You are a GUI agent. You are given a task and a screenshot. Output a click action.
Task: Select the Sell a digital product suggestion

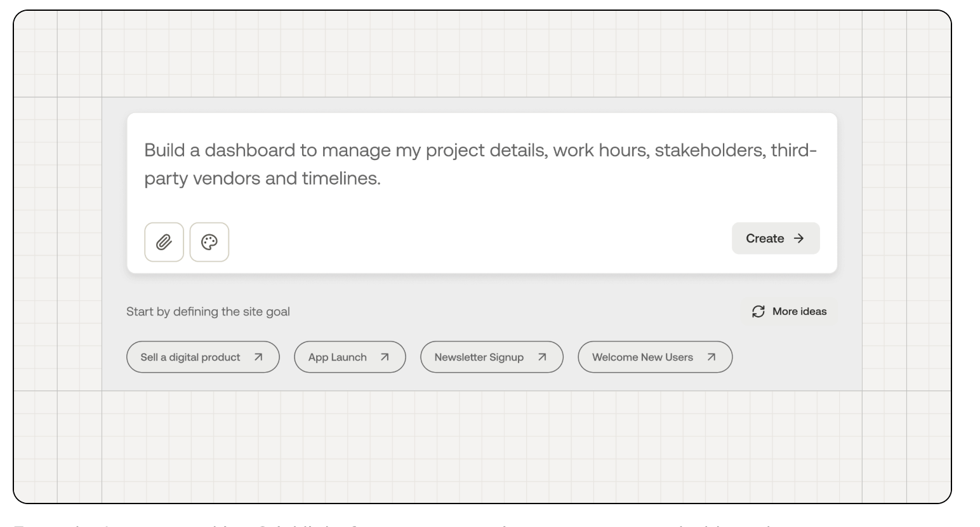tap(190, 357)
